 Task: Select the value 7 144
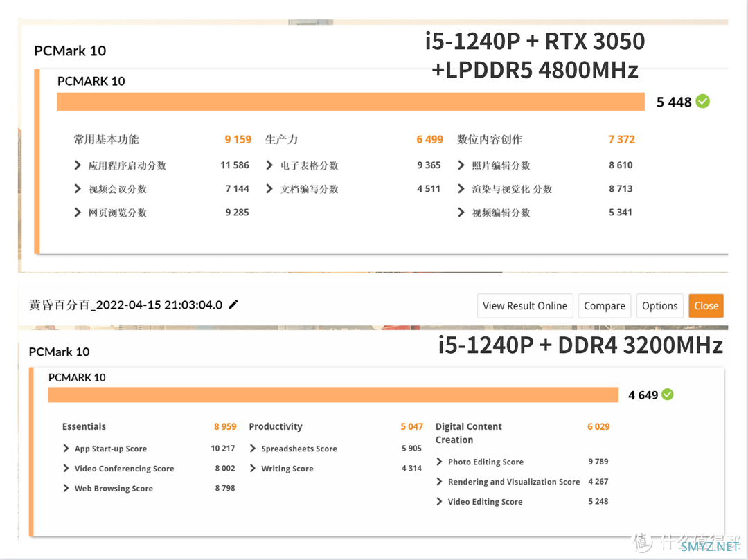point(238,189)
